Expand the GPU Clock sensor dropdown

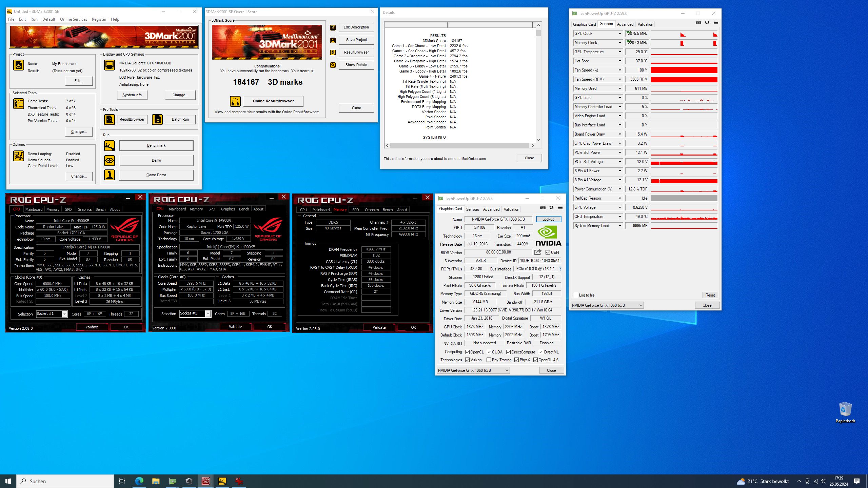click(x=620, y=34)
